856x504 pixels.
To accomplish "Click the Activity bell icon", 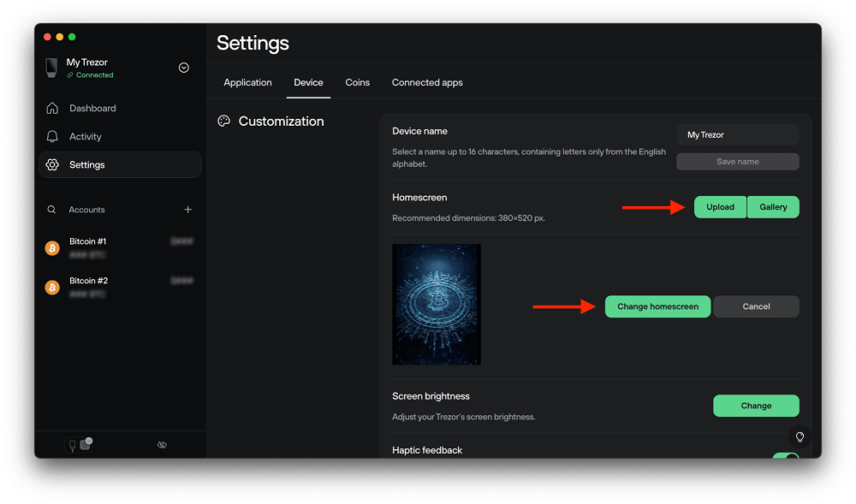I will click(x=52, y=136).
